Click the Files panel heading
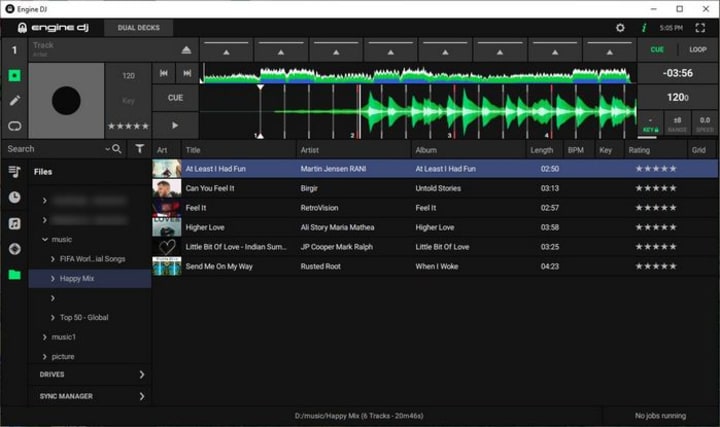Viewport: 720px width, 427px height. [x=43, y=172]
